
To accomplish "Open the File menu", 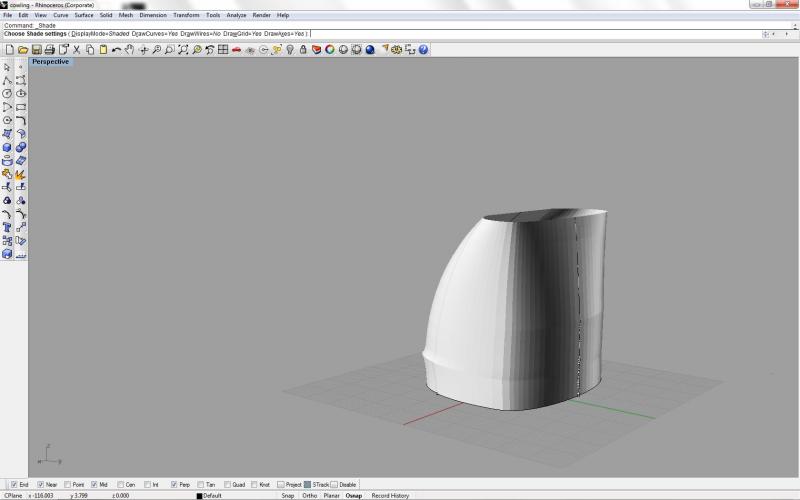I will point(8,15).
